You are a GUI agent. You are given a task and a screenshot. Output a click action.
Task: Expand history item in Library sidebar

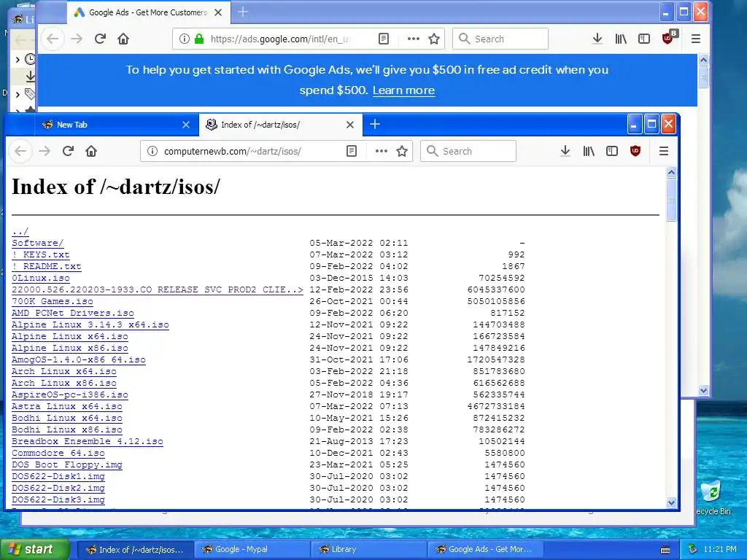click(18, 60)
